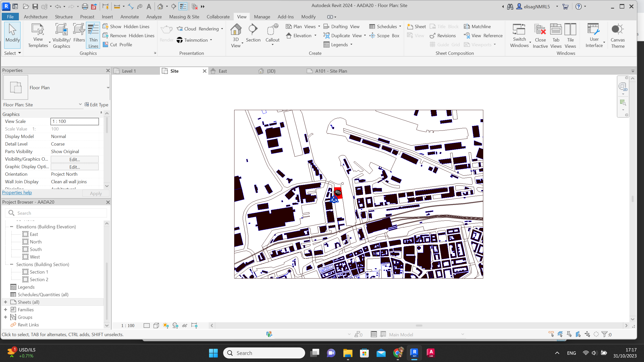Image resolution: width=644 pixels, height=362 pixels.
Task: Toggle Shadows in view control bar
Action: [x=175, y=326]
